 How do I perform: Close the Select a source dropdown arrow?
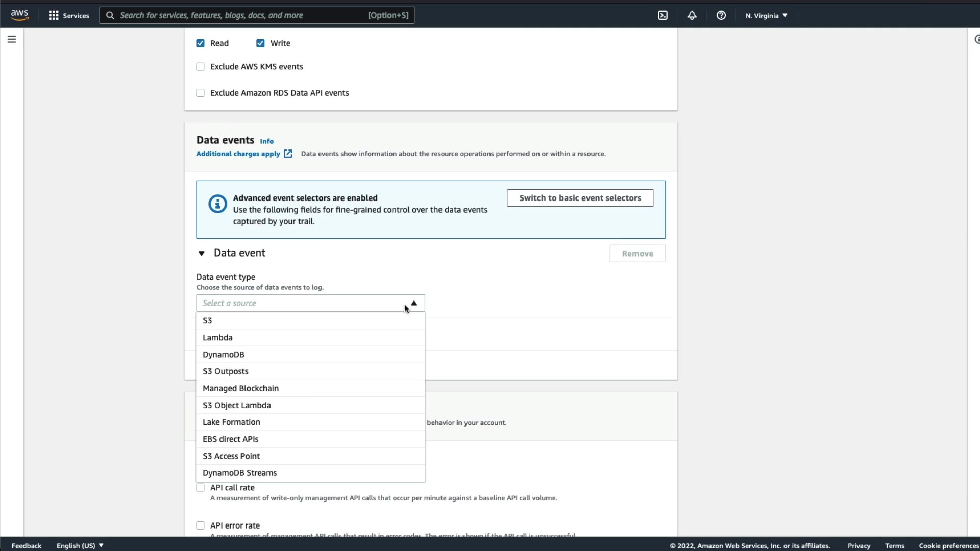414,303
